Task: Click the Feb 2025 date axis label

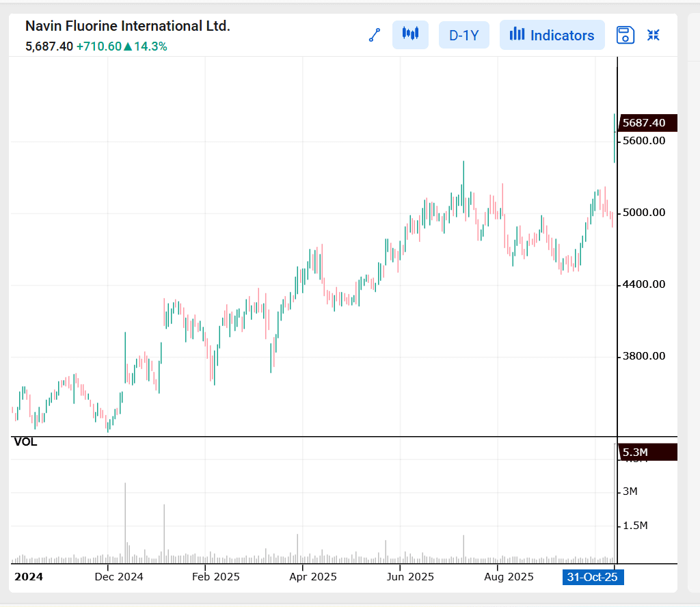Action: (x=215, y=577)
